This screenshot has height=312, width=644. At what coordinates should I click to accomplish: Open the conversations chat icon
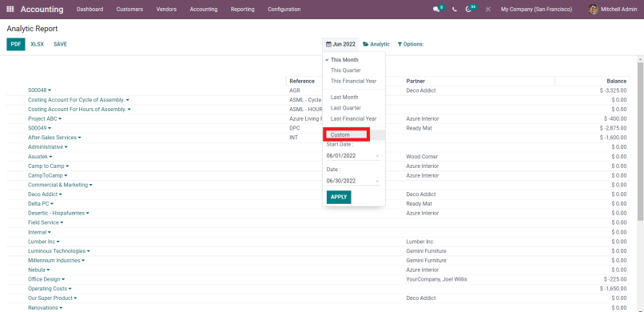click(436, 9)
